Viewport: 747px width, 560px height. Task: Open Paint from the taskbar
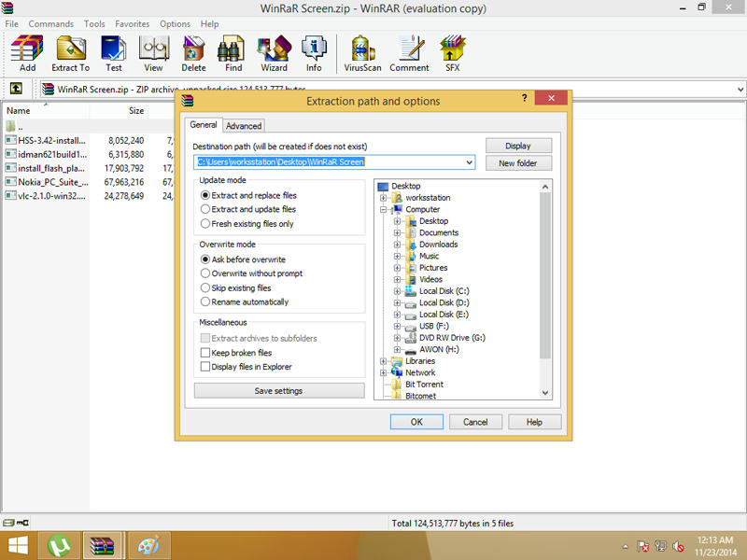pyautogui.click(x=148, y=546)
